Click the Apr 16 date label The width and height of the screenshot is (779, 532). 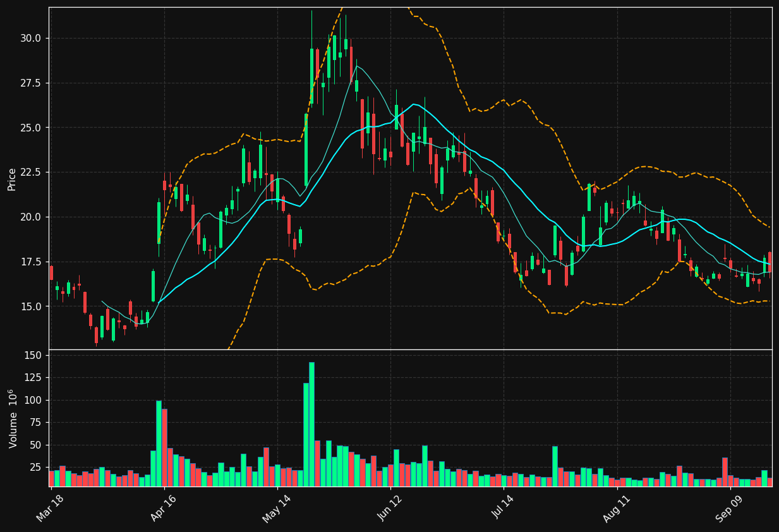click(x=164, y=509)
